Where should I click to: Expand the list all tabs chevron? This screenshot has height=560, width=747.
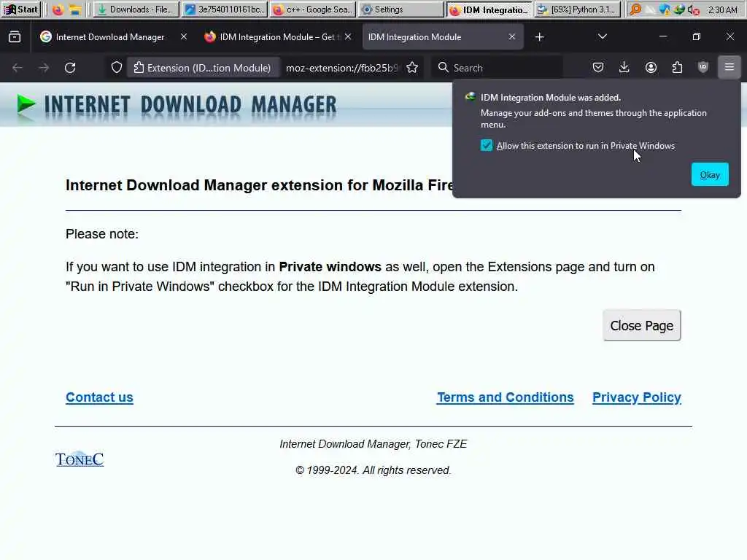click(603, 36)
